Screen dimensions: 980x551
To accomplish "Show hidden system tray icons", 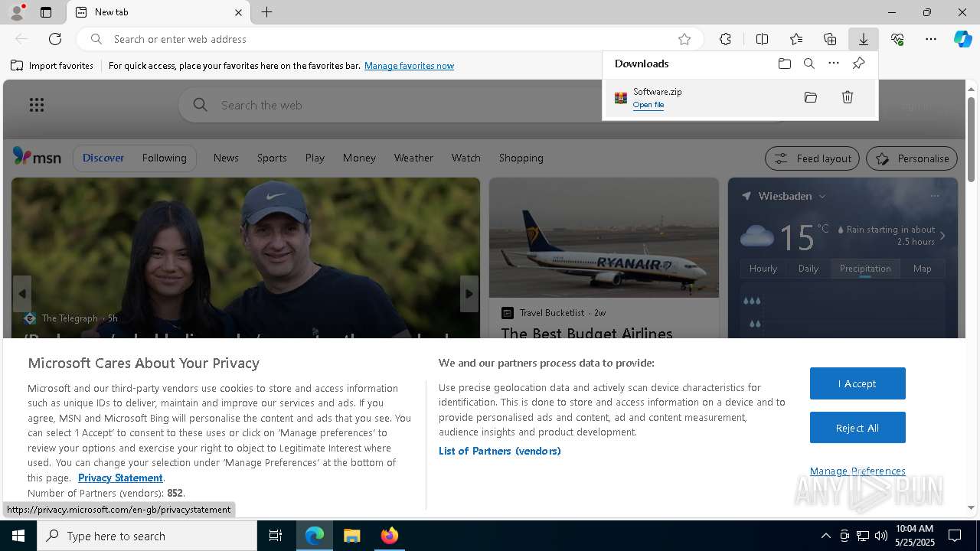I will pos(825,536).
